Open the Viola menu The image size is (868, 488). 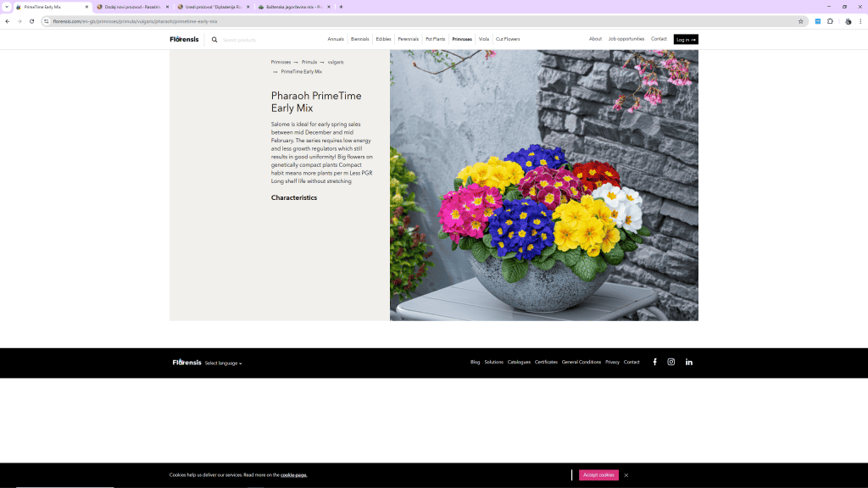click(484, 39)
